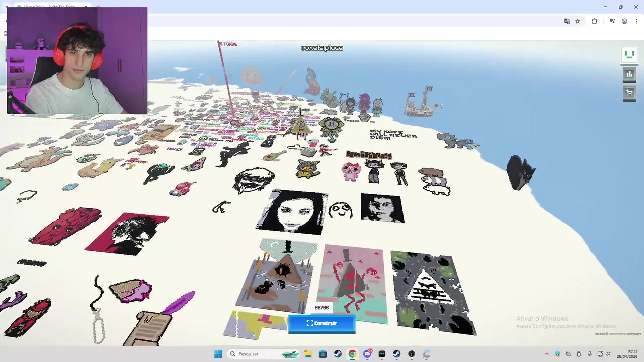
Task: Click the Pesquisar taskbar search box
Action: pos(264,354)
